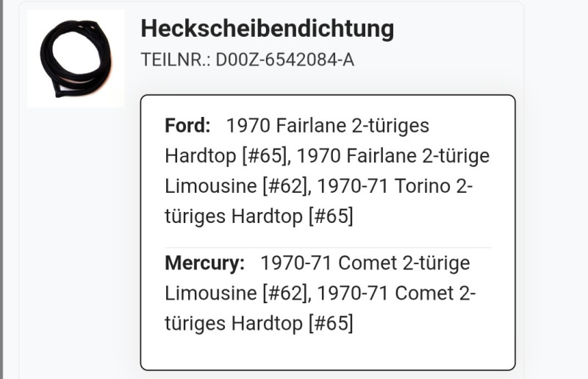588x379 pixels.
Task: Click divider line between Ford and Mercury
Action: [328, 247]
